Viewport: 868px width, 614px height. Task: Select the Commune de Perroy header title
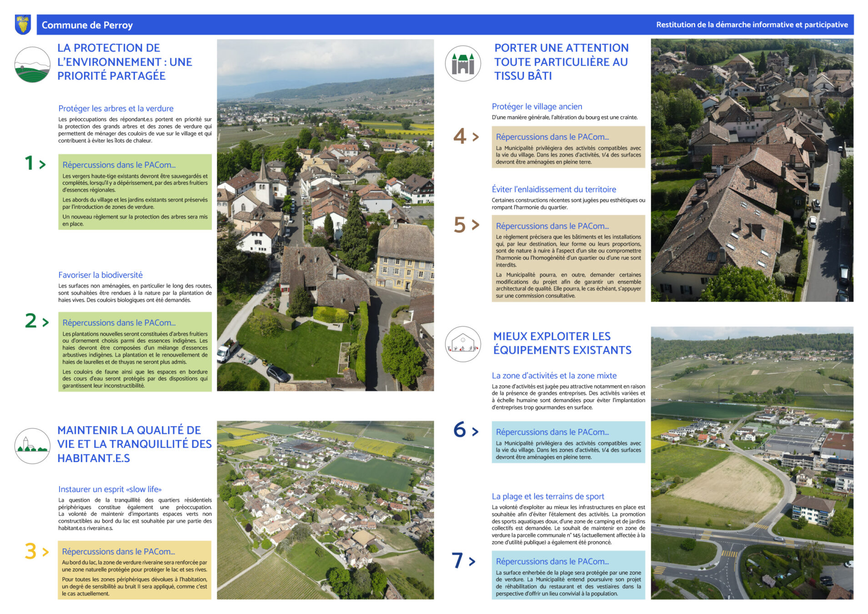tap(87, 25)
